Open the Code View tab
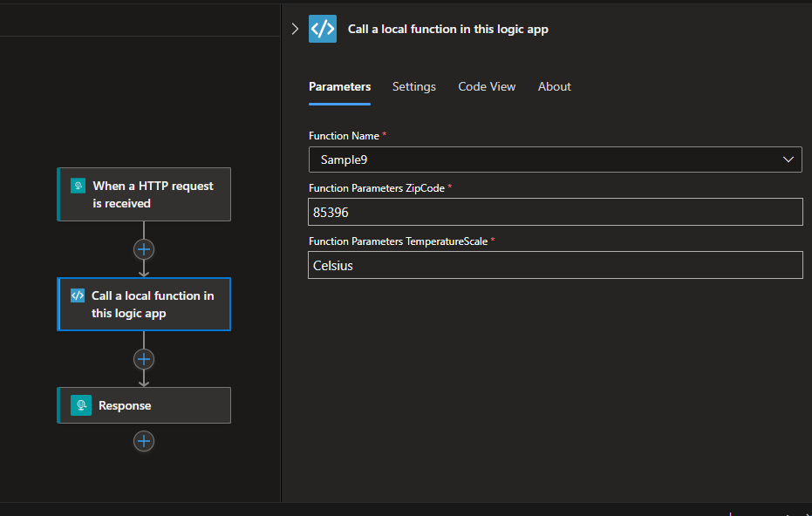812x516 pixels. 487,86
